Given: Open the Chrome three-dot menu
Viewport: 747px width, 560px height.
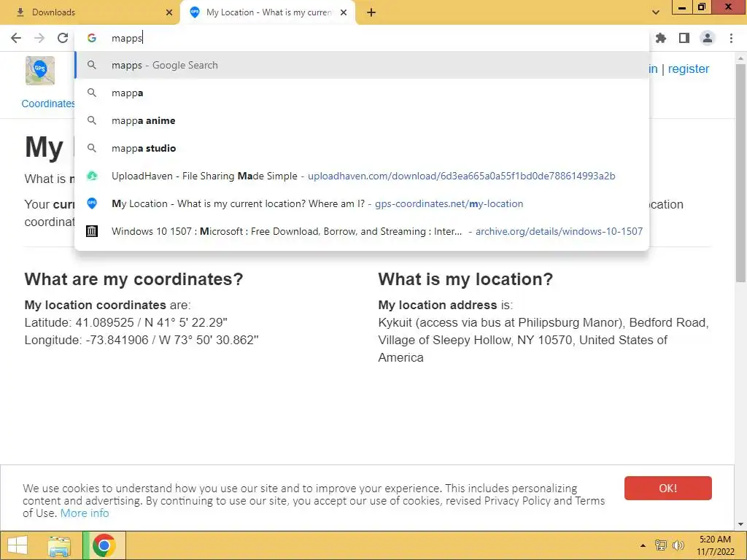Looking at the screenshot, I should click(x=731, y=38).
